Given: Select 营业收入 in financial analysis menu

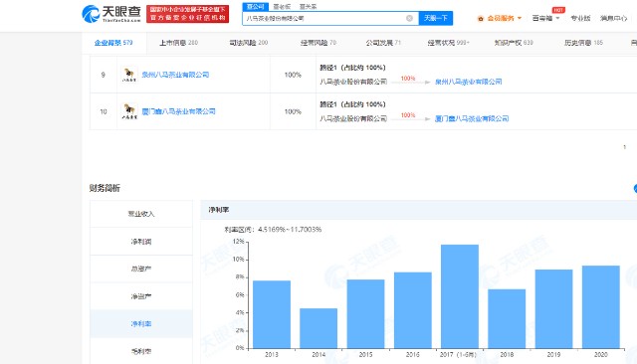Looking at the screenshot, I should coord(141,214).
